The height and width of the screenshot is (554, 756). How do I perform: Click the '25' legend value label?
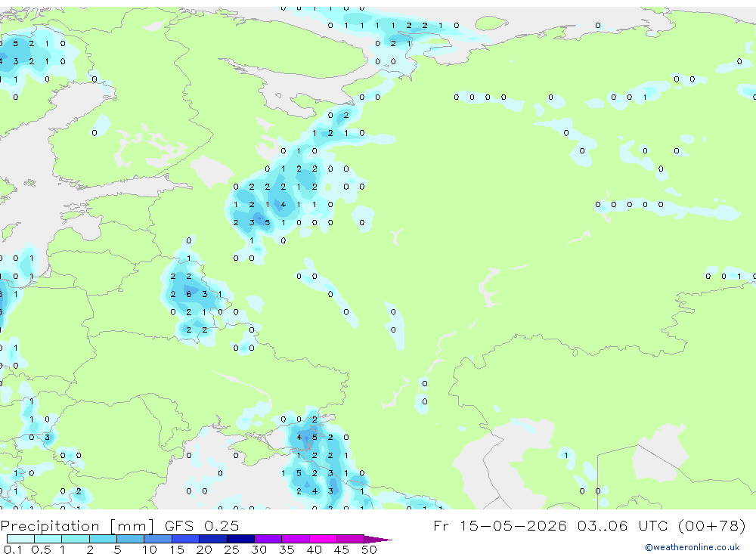point(232,549)
